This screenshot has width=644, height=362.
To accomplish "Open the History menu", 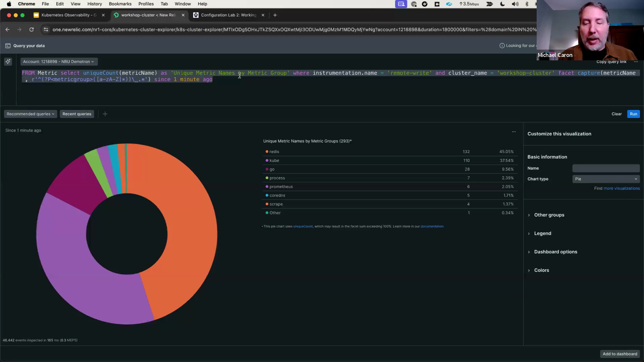I will pyautogui.click(x=95, y=4).
